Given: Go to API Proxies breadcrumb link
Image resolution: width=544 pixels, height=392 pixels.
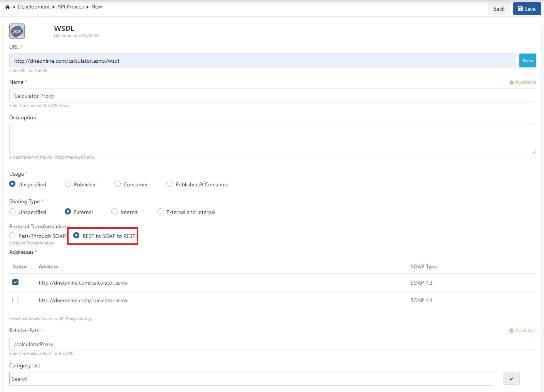Looking at the screenshot, I should point(71,7).
